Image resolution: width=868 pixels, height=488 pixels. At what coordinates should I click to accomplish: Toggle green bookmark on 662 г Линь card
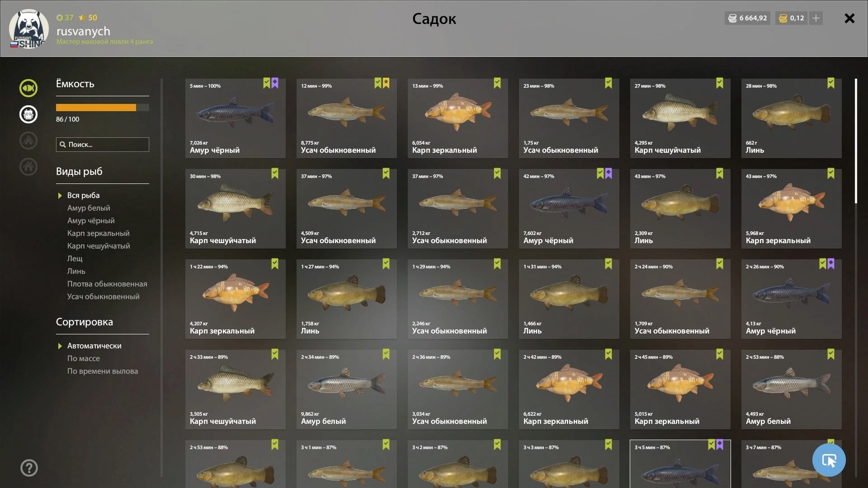pos(831,83)
